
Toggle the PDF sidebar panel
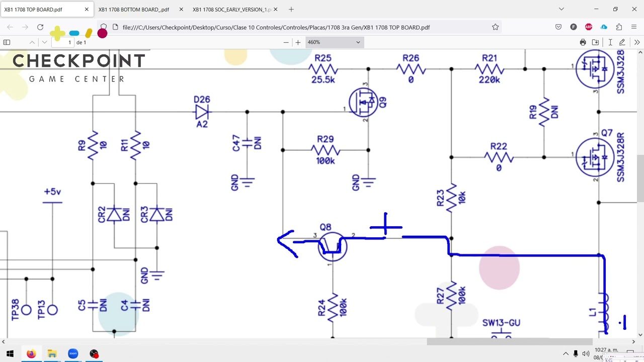click(x=7, y=42)
